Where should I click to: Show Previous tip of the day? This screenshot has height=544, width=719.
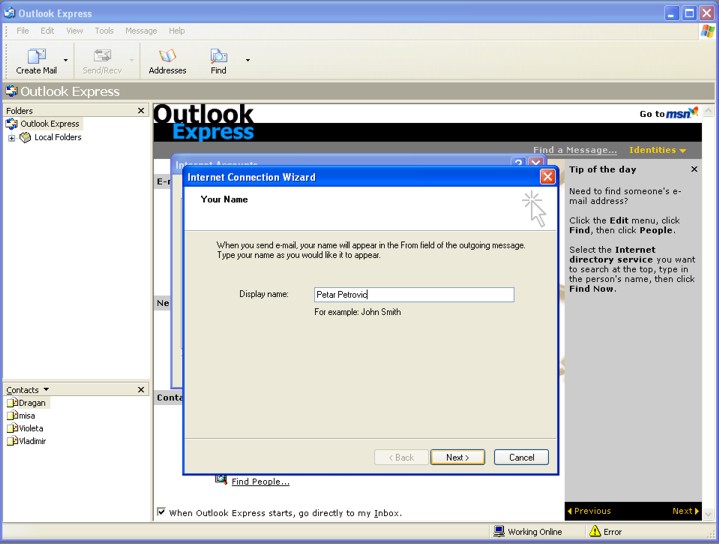coord(589,511)
